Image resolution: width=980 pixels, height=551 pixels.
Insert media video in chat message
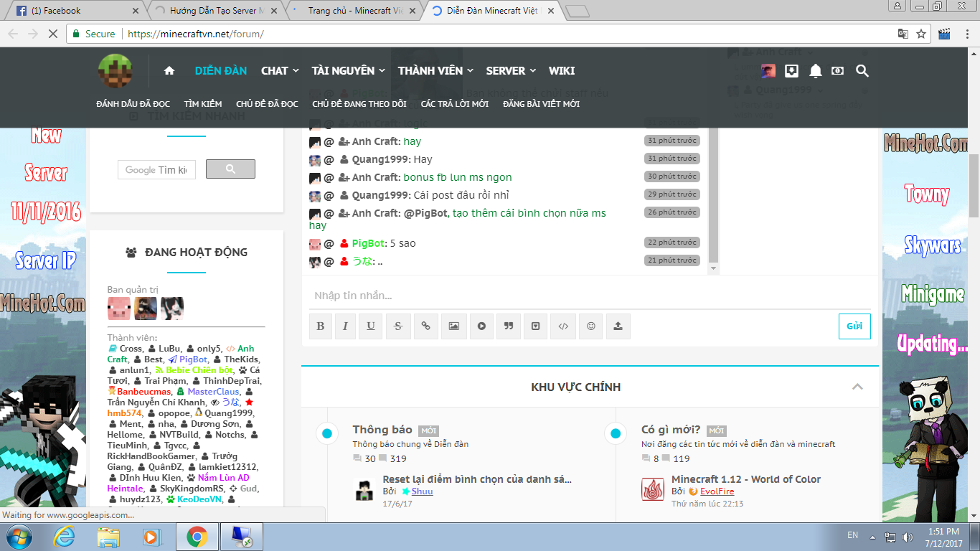(x=481, y=326)
